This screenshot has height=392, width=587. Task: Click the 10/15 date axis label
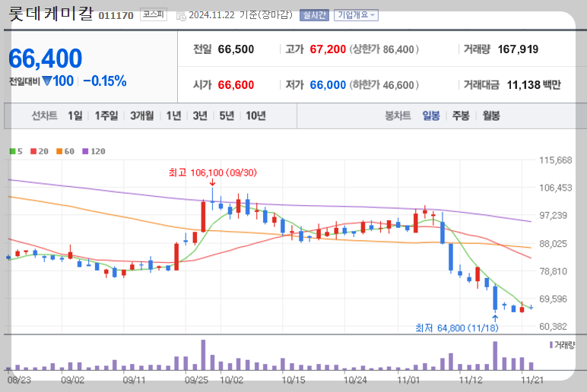[x=293, y=380]
